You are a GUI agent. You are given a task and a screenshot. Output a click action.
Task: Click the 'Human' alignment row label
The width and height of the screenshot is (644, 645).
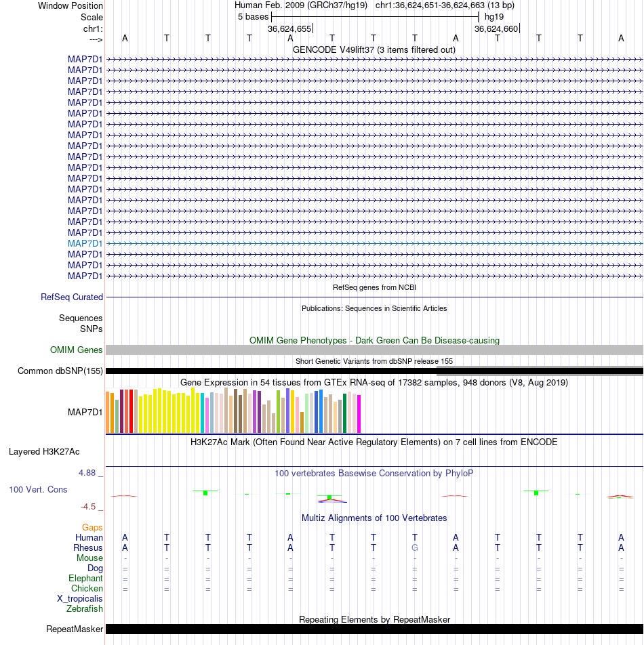pyautogui.click(x=89, y=538)
